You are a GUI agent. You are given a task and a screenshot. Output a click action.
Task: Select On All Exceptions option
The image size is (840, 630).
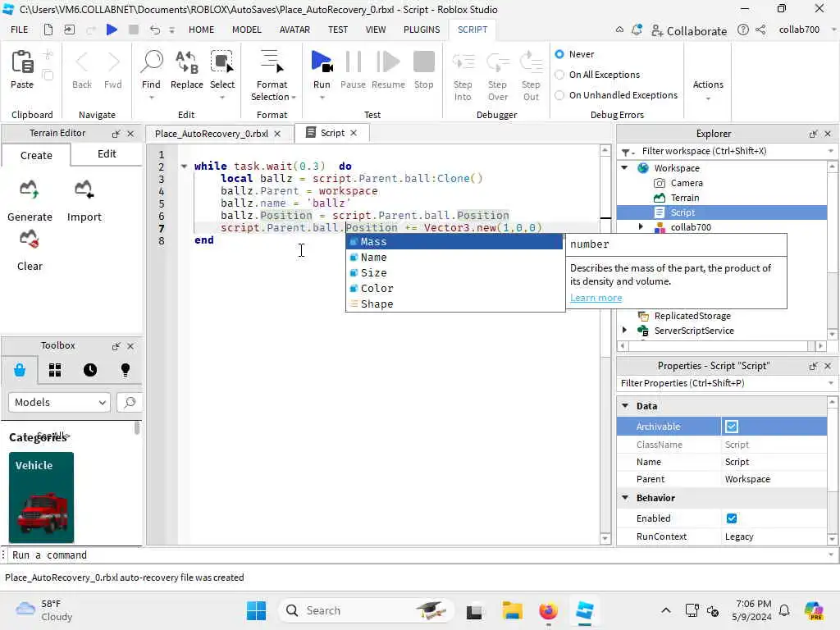pyautogui.click(x=559, y=75)
